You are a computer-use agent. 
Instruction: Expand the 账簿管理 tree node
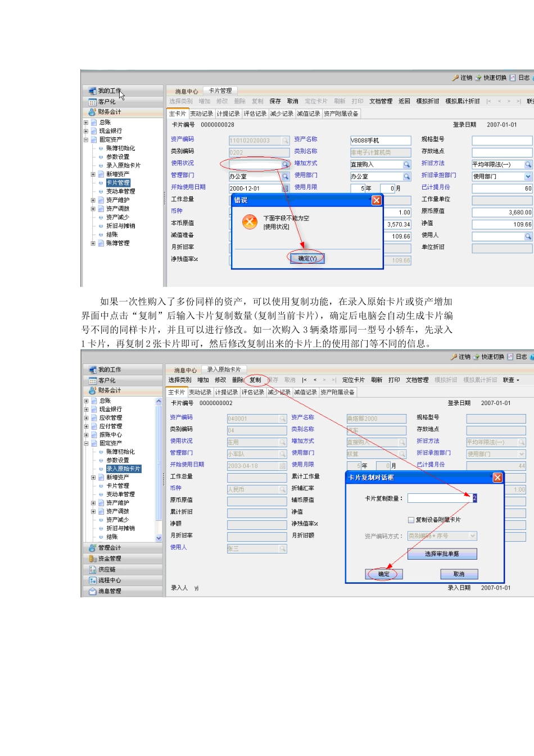93,244
